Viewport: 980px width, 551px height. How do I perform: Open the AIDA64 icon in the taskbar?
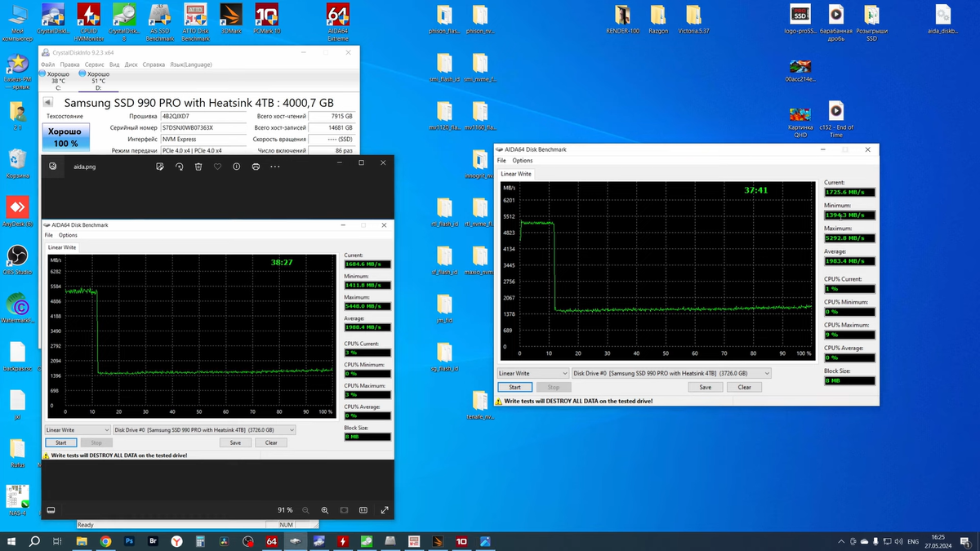pos(271,541)
